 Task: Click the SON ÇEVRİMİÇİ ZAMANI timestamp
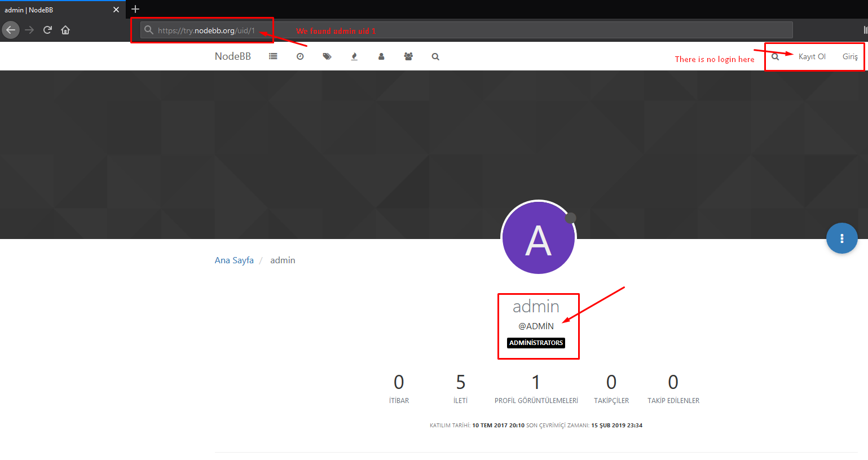tap(584, 426)
